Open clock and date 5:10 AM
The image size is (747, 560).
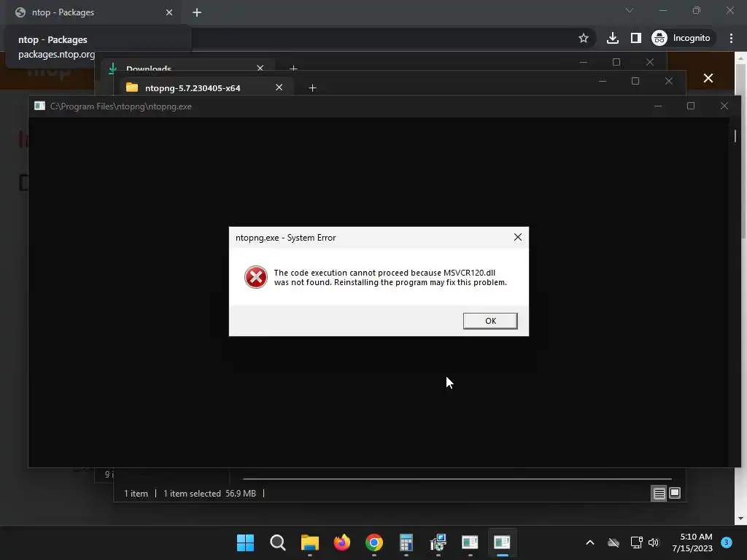click(x=692, y=542)
